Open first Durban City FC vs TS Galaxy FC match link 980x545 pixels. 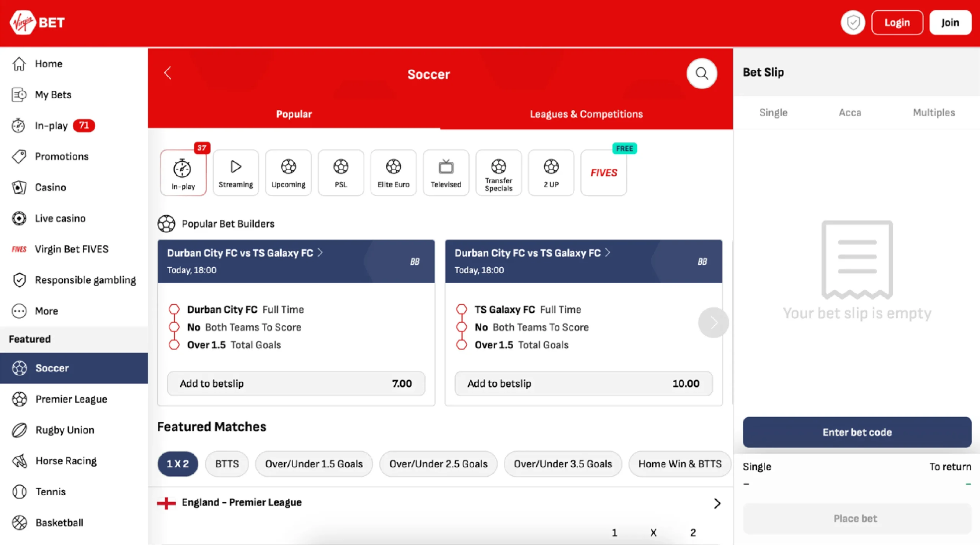pos(245,253)
